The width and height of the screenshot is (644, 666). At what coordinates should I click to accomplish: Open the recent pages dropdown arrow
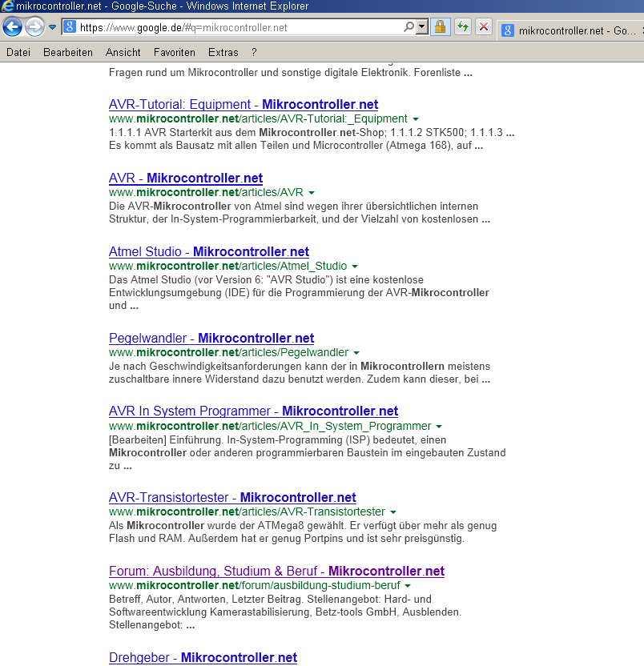coord(52,27)
